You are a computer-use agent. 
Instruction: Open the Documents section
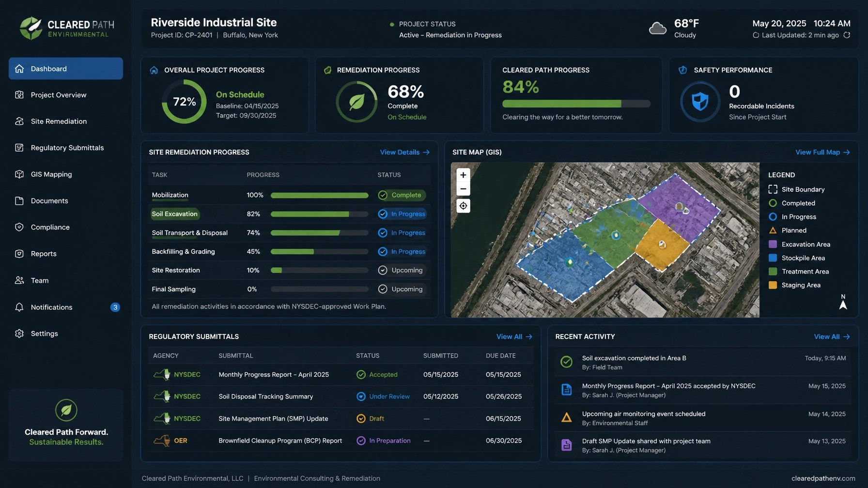pyautogui.click(x=66, y=201)
